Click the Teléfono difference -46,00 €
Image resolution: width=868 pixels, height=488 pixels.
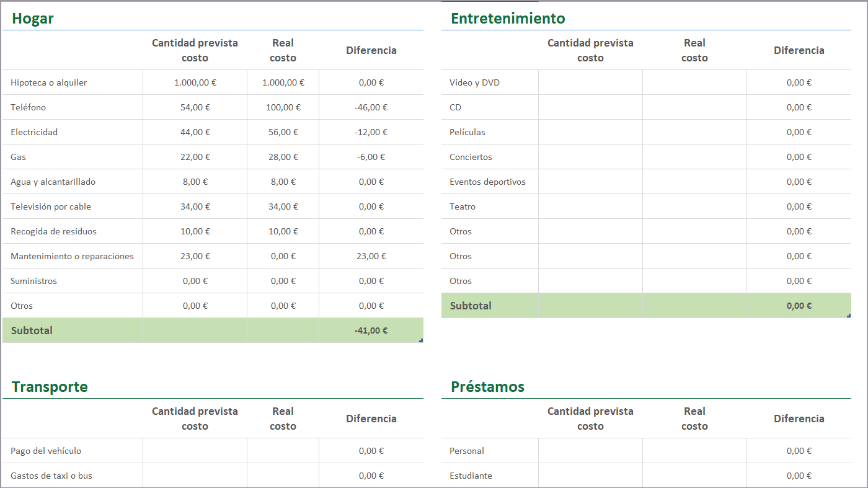click(x=371, y=107)
